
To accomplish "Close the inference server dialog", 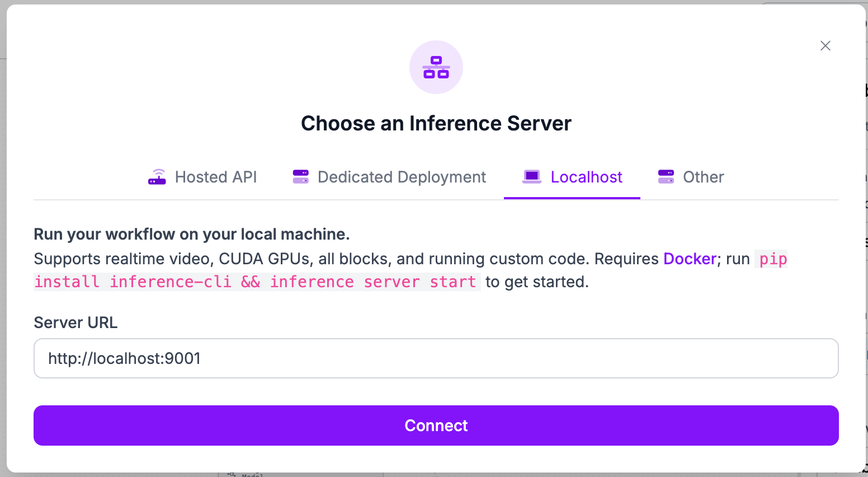I will (825, 46).
